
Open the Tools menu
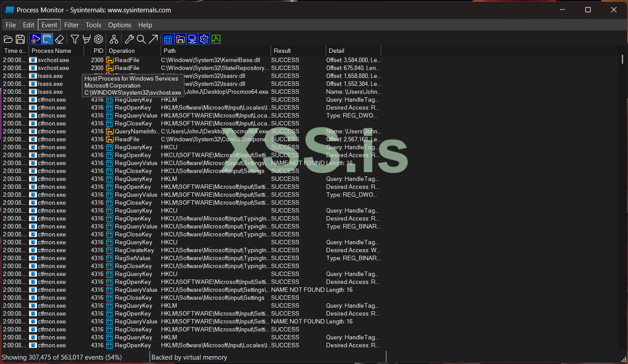(93, 25)
